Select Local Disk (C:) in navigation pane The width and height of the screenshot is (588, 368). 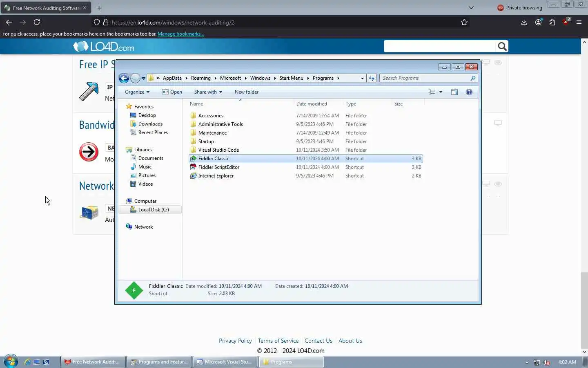coord(149,210)
